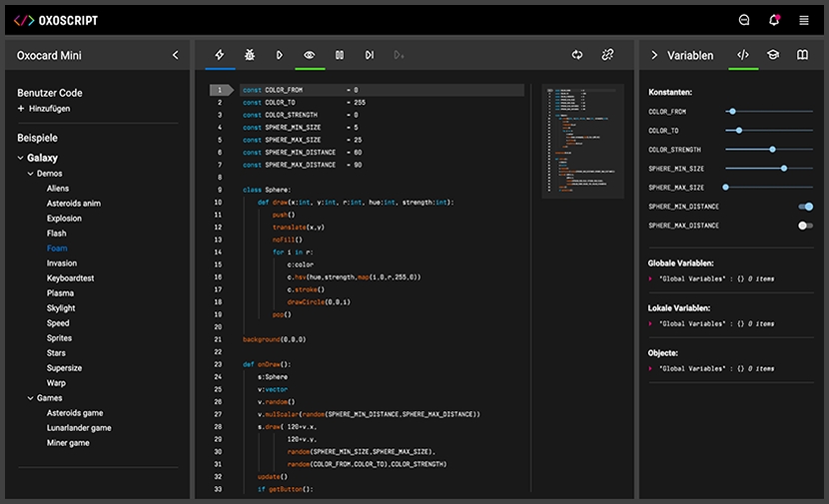Click the lightning bolt run icon
The height and width of the screenshot is (504, 829).
click(220, 55)
